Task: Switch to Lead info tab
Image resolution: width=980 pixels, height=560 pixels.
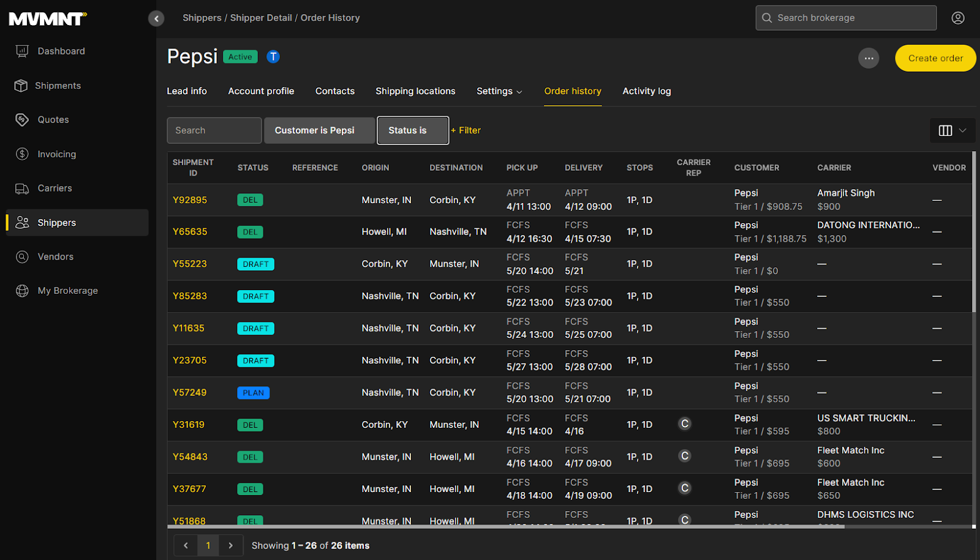Action: click(187, 91)
